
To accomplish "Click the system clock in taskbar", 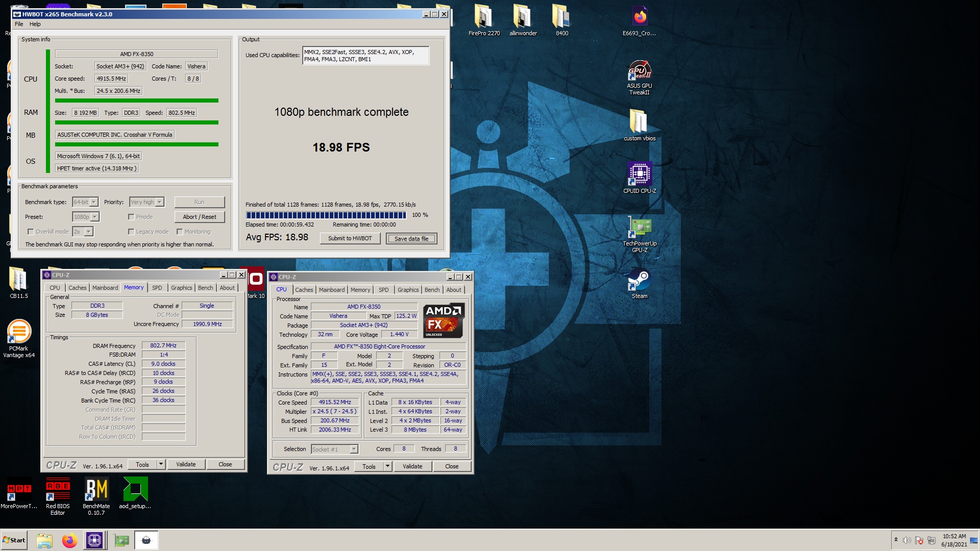I will [x=954, y=540].
